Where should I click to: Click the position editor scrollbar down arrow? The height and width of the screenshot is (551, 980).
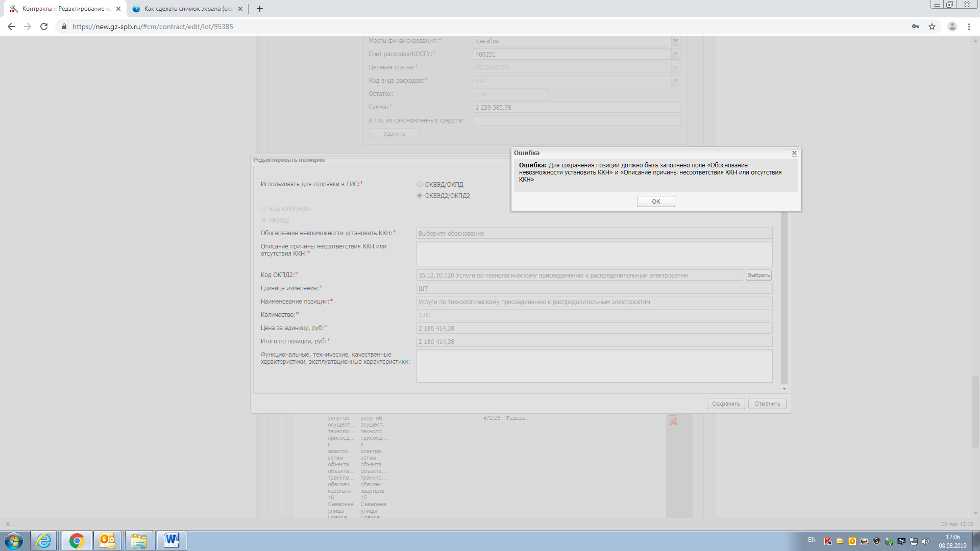click(x=785, y=389)
